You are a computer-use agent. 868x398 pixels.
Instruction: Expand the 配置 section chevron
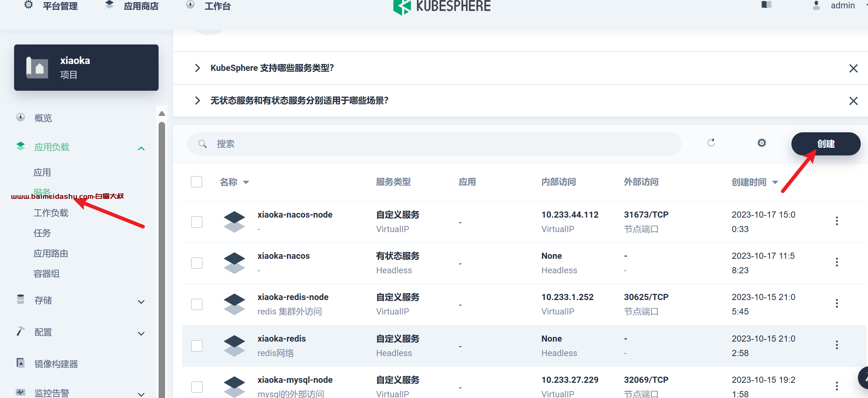tap(141, 333)
